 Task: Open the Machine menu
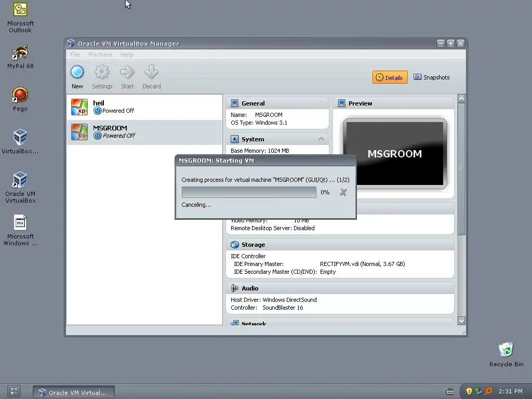(x=100, y=55)
